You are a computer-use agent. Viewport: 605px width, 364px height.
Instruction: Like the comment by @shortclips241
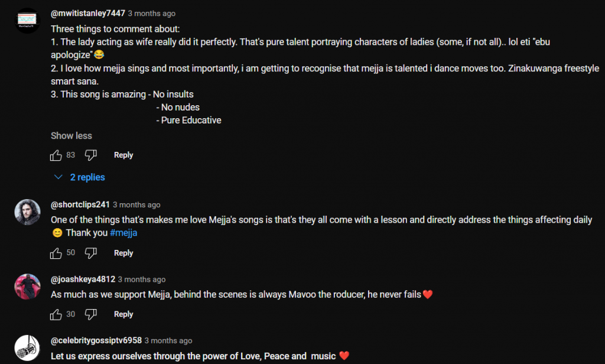coord(56,253)
